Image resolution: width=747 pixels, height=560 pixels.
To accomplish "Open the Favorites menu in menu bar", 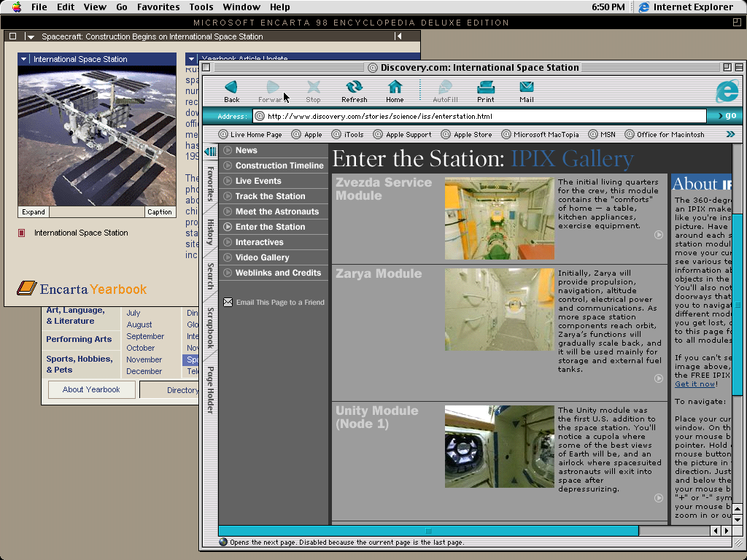I will 158,7.
